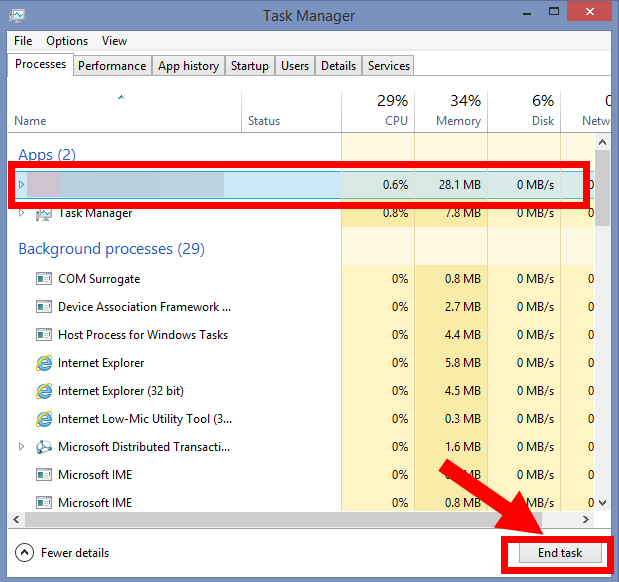
Task: Click the last Microsoft IME process icon
Action: tap(44, 503)
